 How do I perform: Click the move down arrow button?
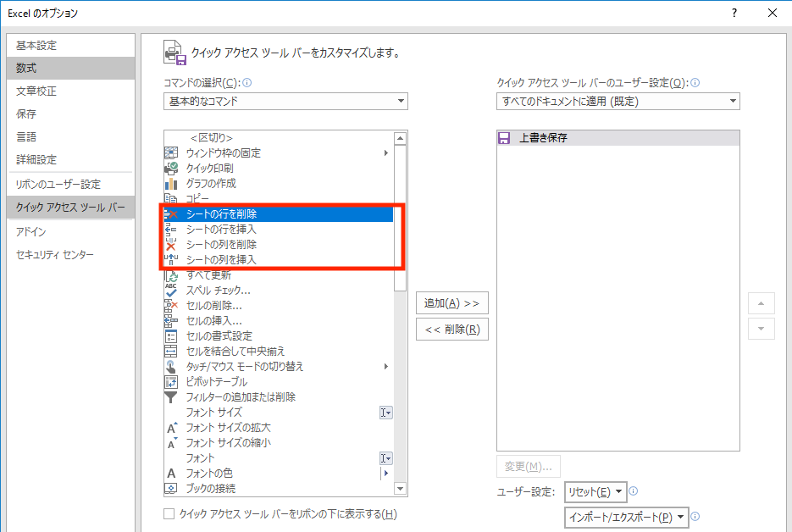tap(762, 329)
